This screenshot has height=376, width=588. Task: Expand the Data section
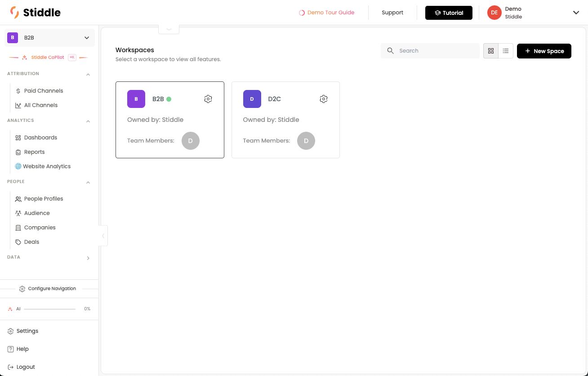pyautogui.click(x=88, y=258)
